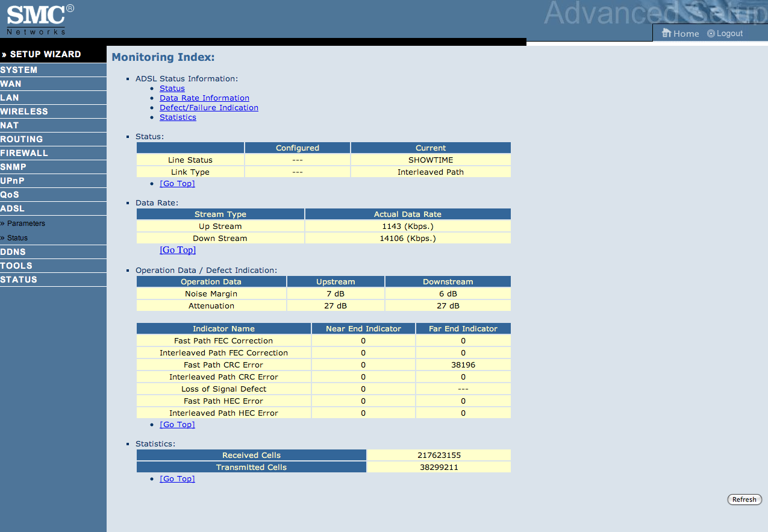Click the Configured column header
The image size is (768, 532).
coord(298,148)
